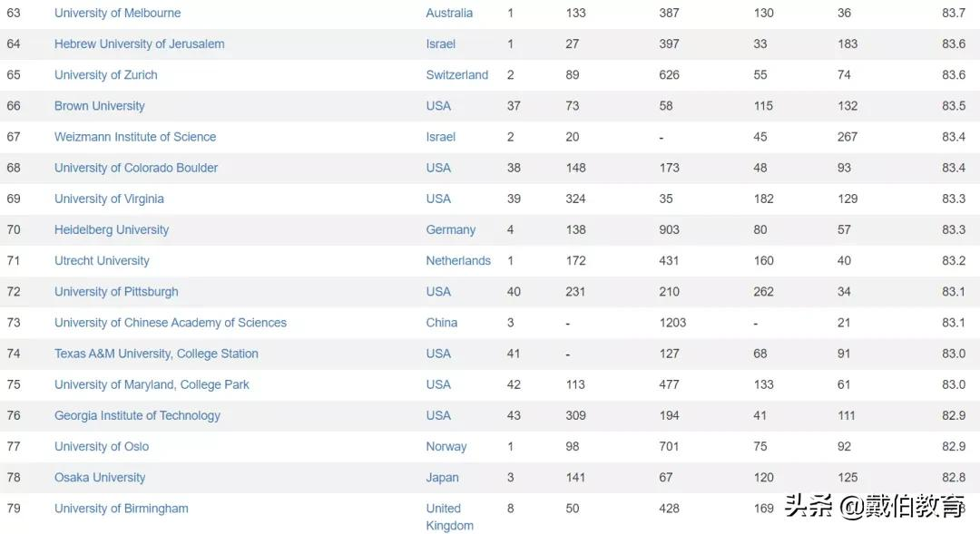Click University of Colorado Boulder link
980x534 pixels.
(136, 168)
